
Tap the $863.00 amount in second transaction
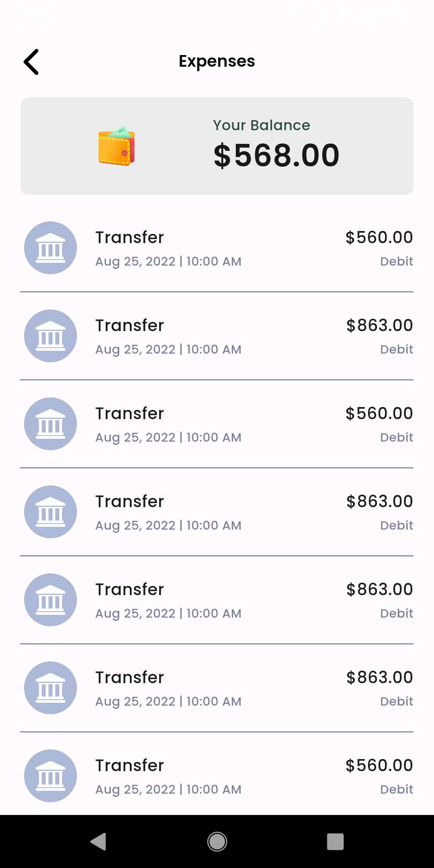(379, 325)
